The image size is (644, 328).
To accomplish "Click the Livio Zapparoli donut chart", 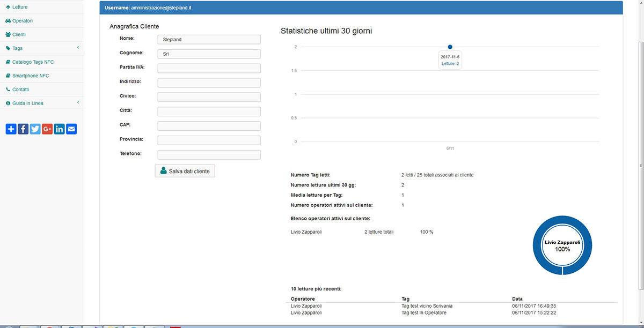I will click(562, 245).
